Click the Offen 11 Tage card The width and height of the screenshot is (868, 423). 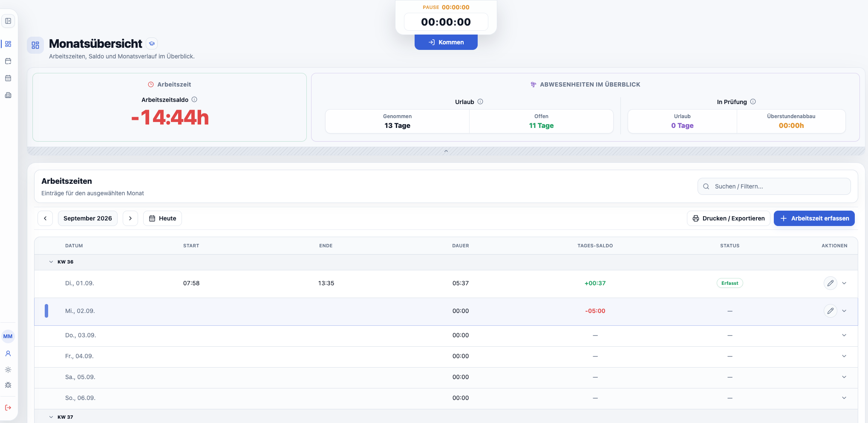542,122
